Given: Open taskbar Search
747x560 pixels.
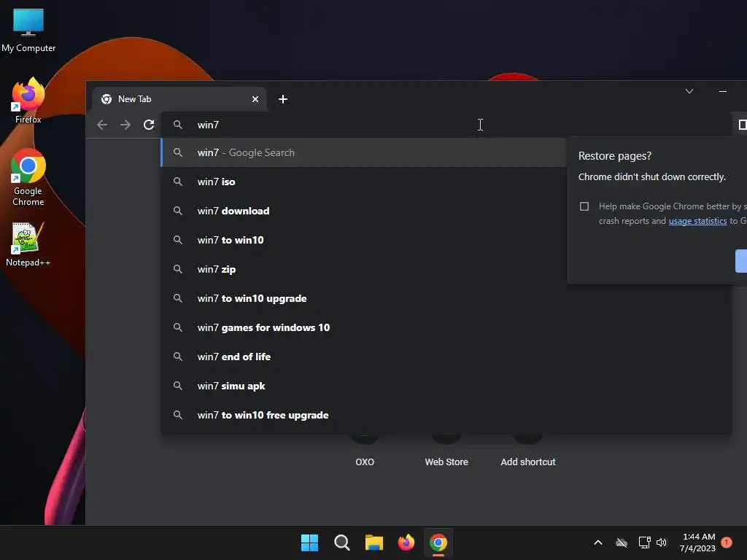Looking at the screenshot, I should click(341, 542).
